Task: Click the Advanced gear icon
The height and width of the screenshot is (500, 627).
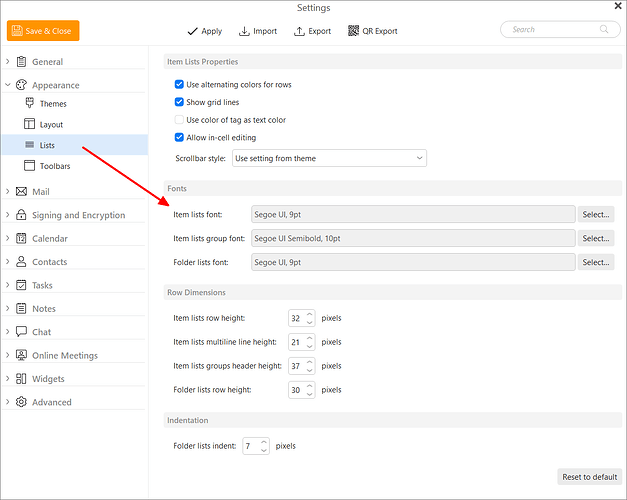Action: pos(21,402)
